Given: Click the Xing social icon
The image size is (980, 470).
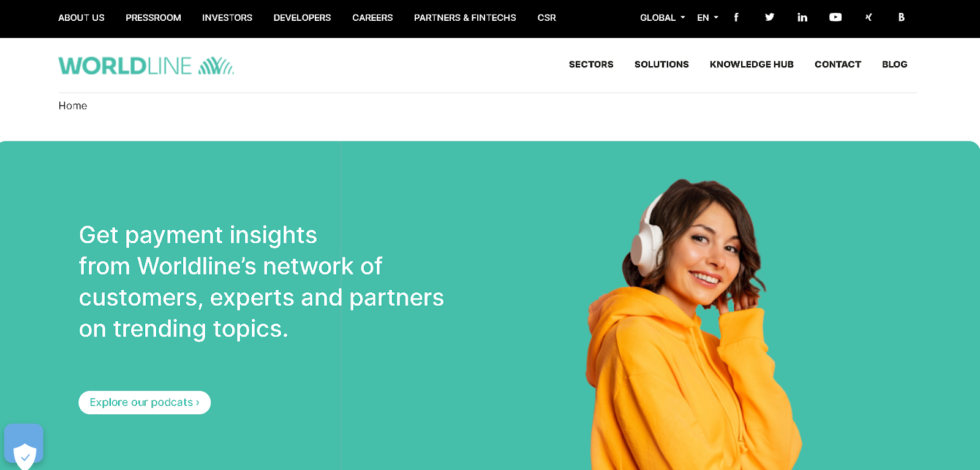Looking at the screenshot, I should (869, 17).
